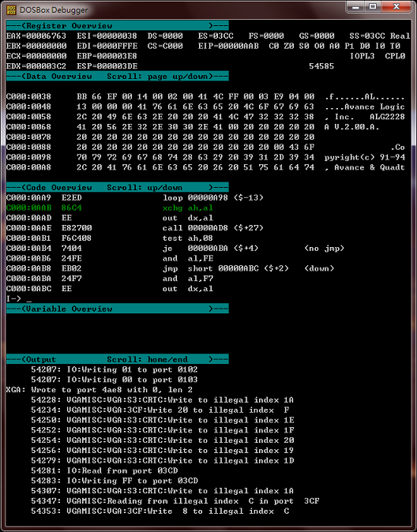This screenshot has width=417, height=532.
Task: Click log line 'Writing FF to port 03CD'
Action: click(x=115, y=481)
